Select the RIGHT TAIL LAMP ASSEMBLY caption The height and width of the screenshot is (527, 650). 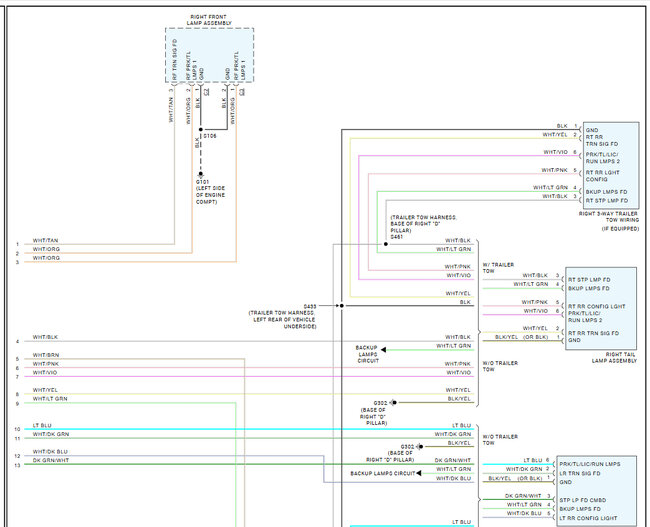pos(614,358)
